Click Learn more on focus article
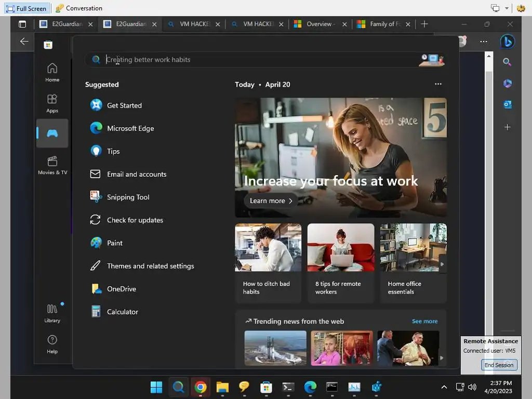The width and height of the screenshot is (532, 399). coord(271,201)
